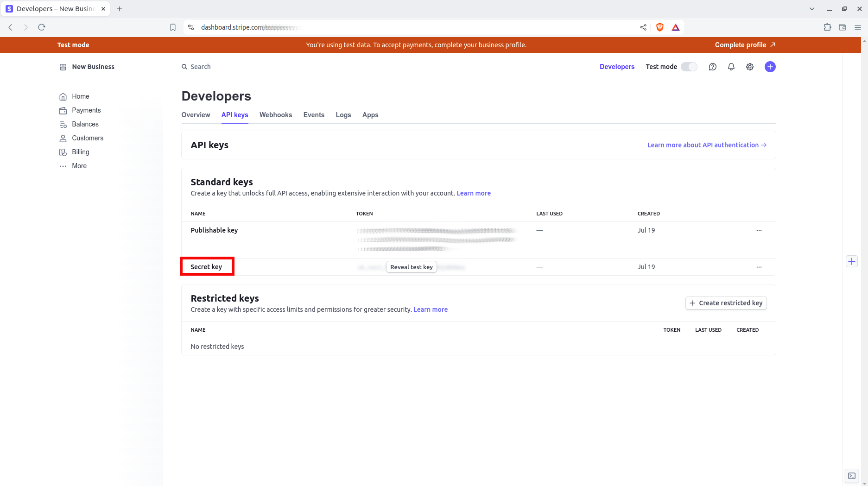868x486 pixels.
Task: Open the Home sidebar icon
Action: click(63, 96)
